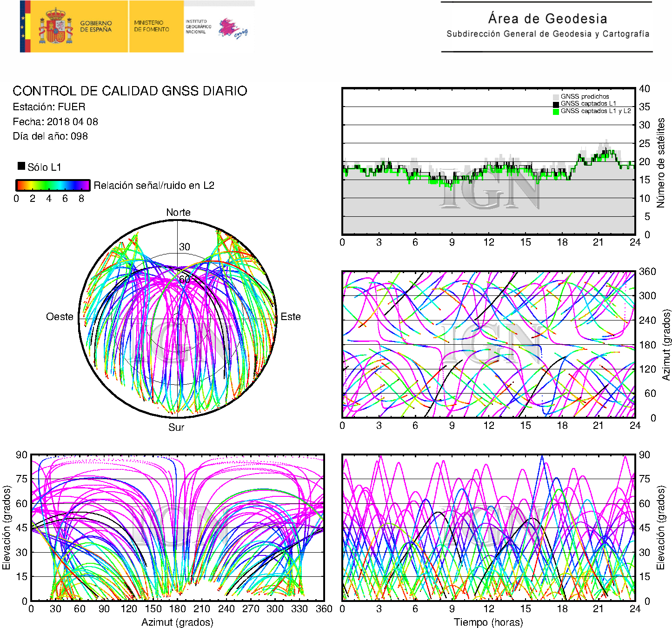Viewport: 672px width, 628px height.
Task: Click the Estación: FUER label
Action: (x=49, y=107)
